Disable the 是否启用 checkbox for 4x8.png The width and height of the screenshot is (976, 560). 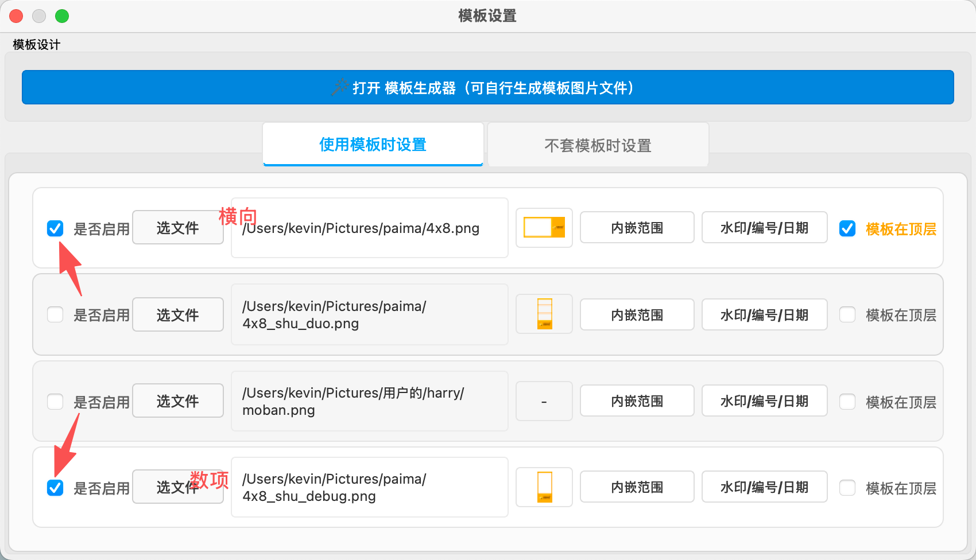tap(55, 228)
